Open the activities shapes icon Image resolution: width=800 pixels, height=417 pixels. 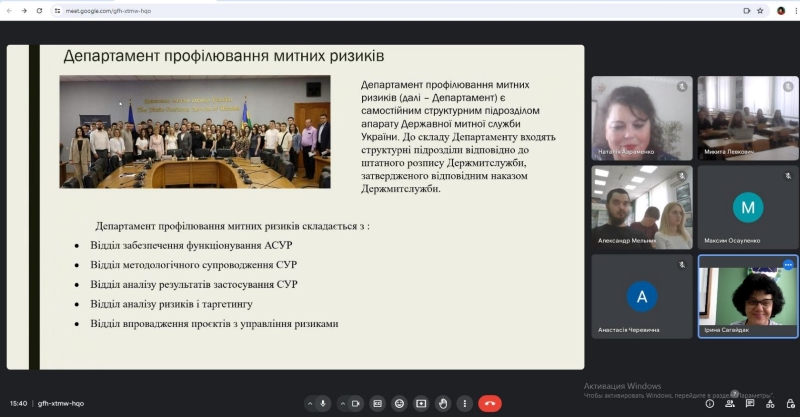coord(770,404)
